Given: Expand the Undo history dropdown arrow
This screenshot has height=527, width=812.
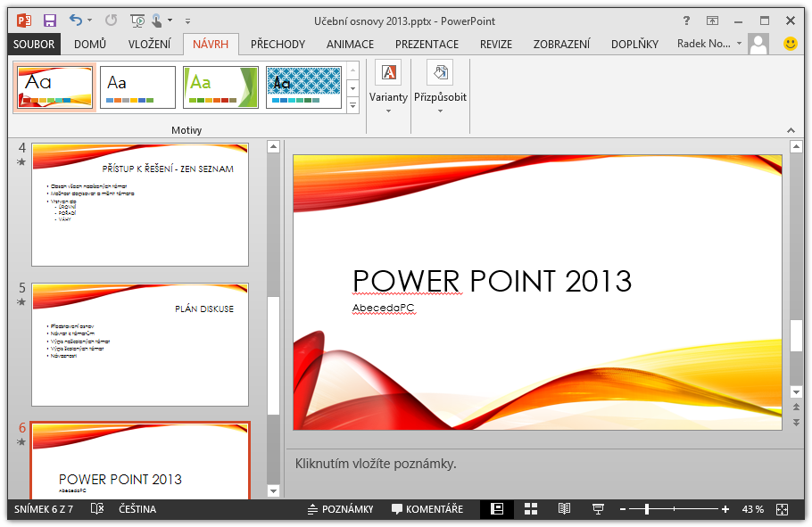Looking at the screenshot, I should [89, 21].
